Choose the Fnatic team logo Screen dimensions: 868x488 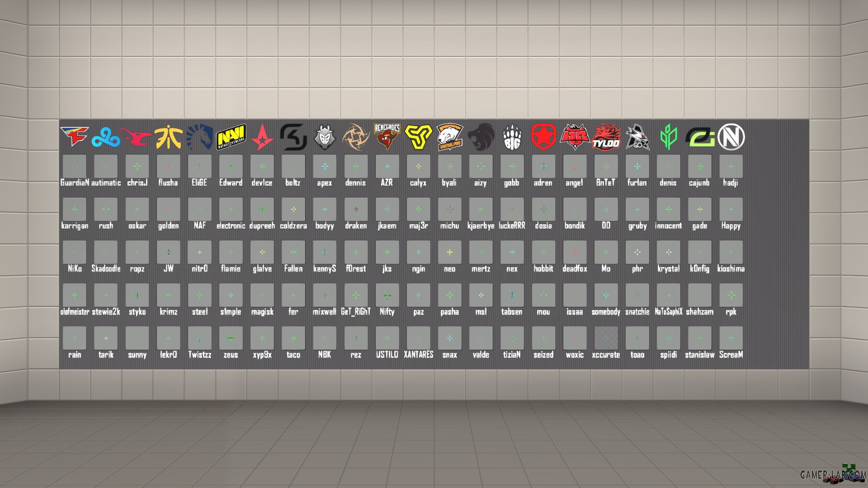pos(168,137)
